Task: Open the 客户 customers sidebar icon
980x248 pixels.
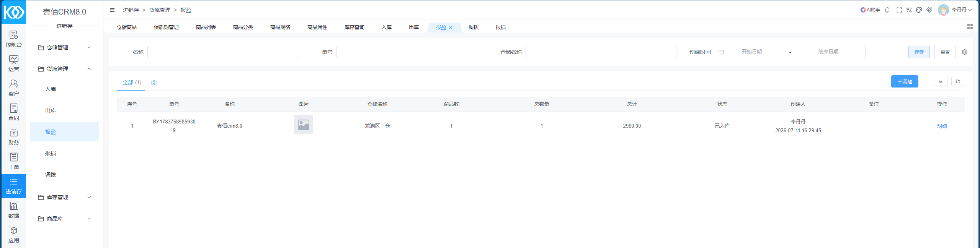Action: 13,88
